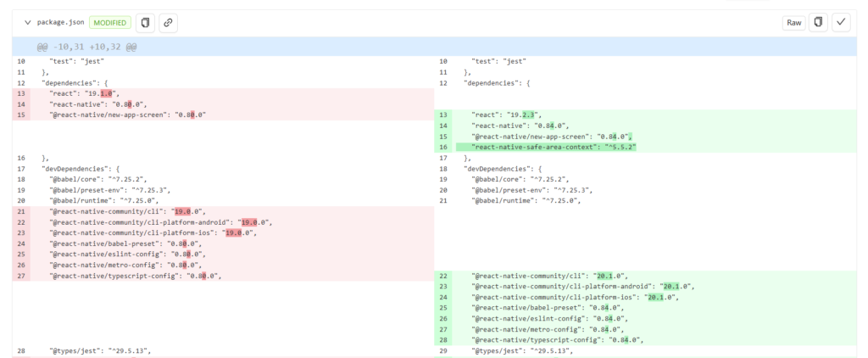Click removed line 27 typescript-config 0.80.0
Image resolution: width=868 pixels, height=358 pixels.
(136, 276)
